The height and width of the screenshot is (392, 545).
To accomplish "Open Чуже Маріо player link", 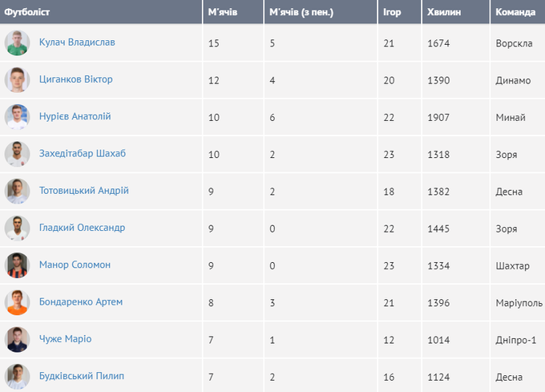I will [65, 338].
